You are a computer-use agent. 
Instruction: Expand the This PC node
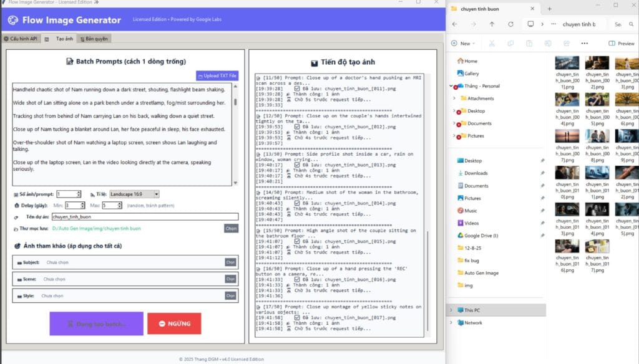(451, 310)
